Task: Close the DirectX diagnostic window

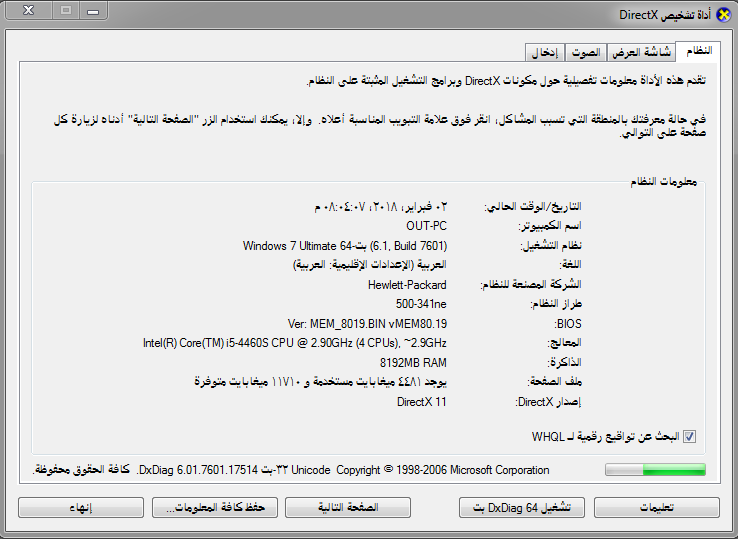Action: pyautogui.click(x=29, y=10)
